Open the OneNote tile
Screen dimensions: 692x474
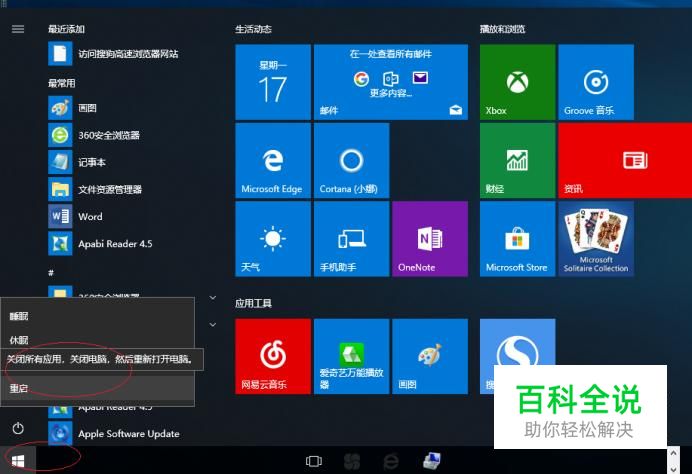tap(430, 239)
